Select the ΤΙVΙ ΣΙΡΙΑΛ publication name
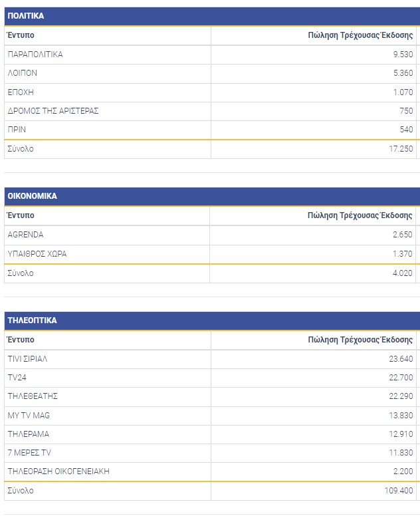Image resolution: width=420 pixels, height=526 pixels. pyautogui.click(x=27, y=359)
